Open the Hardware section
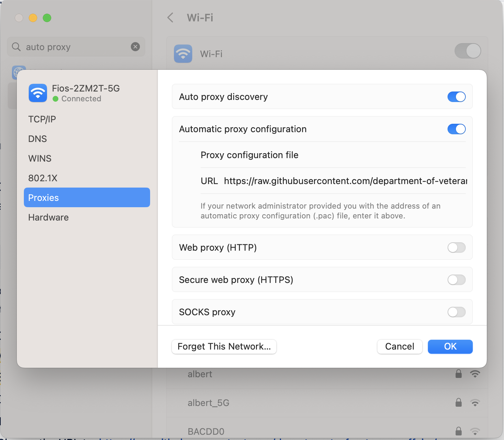 point(48,217)
